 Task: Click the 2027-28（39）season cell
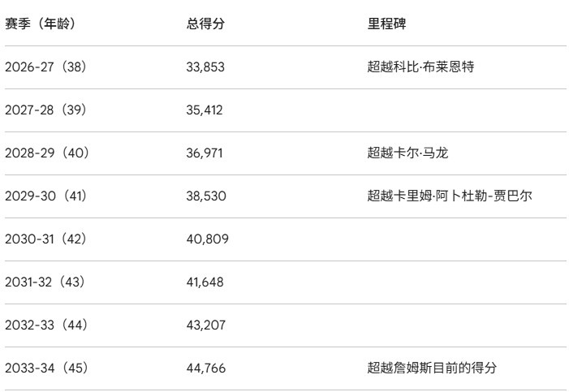[x=45, y=110]
